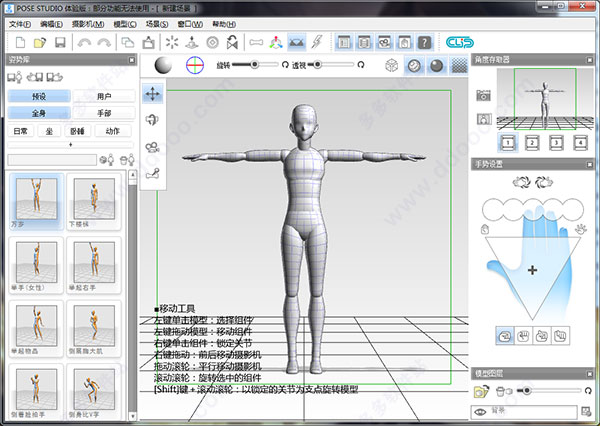Toggle the dark sphere shading mode
This screenshot has height=426, width=600.
[436, 66]
